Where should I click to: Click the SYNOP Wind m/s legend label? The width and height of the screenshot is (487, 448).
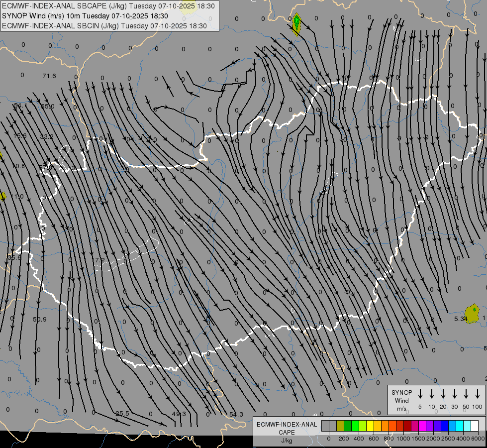(x=402, y=400)
